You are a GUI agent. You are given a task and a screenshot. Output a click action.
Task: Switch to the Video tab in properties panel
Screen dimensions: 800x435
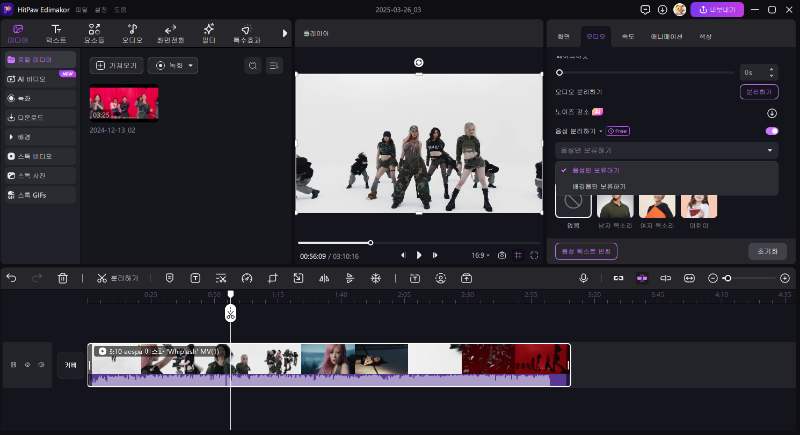[x=563, y=36]
